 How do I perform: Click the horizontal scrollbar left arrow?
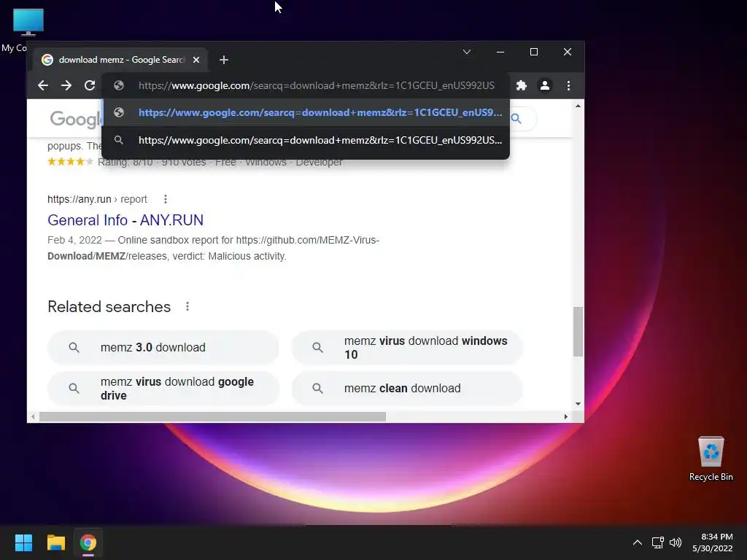(32, 416)
